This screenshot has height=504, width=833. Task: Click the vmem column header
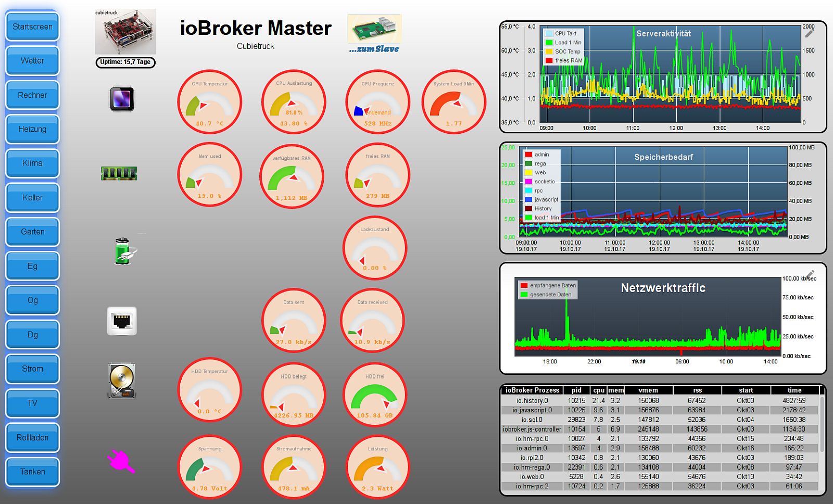coord(648,390)
